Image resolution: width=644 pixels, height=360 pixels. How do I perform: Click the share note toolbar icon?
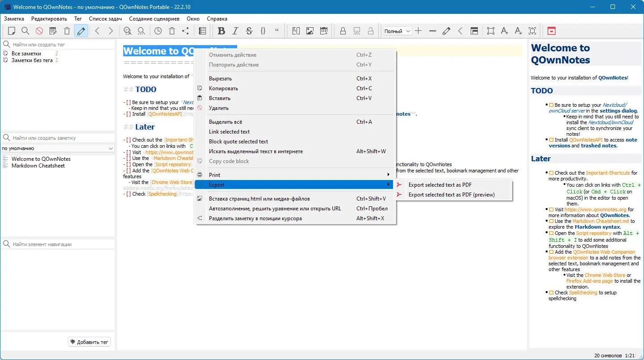tap(185, 31)
